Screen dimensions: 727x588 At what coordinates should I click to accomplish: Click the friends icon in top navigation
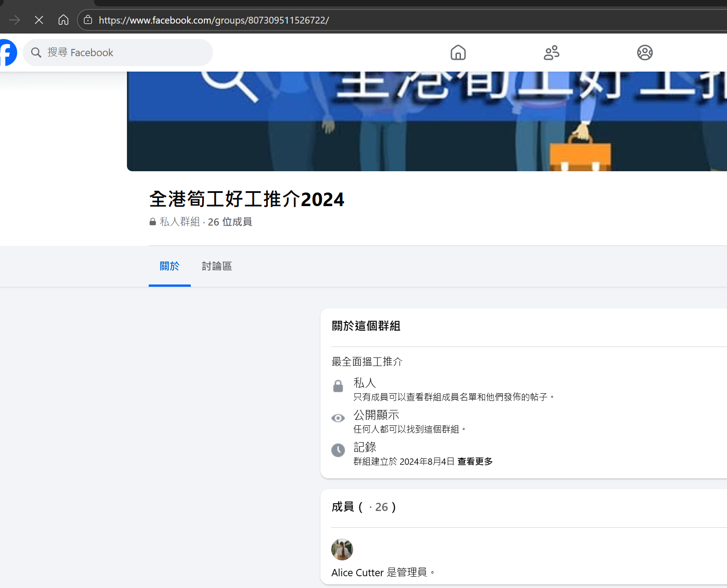551,53
